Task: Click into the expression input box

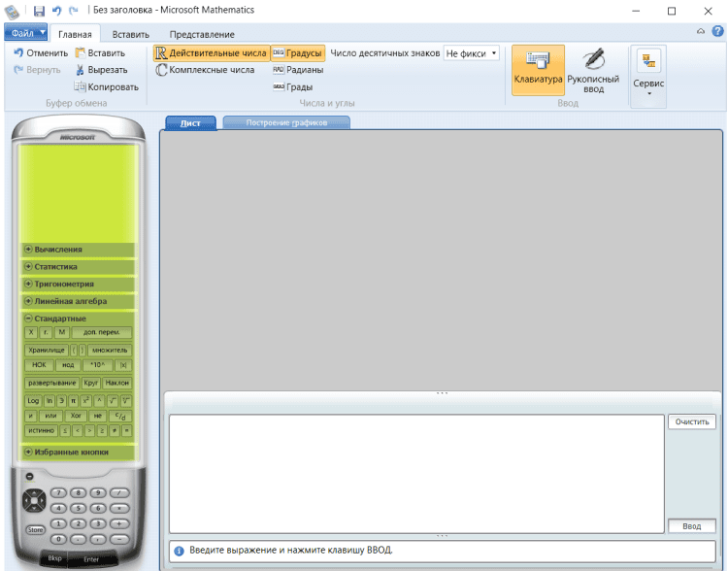Action: (x=416, y=474)
